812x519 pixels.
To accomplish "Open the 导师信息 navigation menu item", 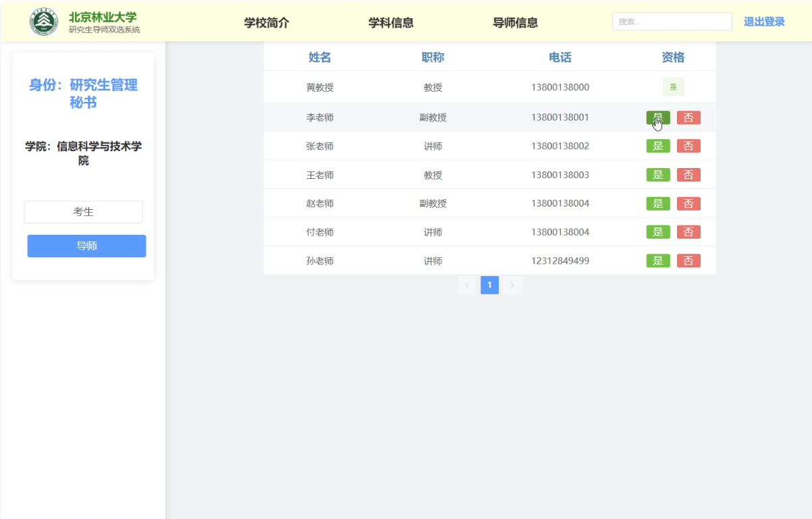I will [515, 22].
